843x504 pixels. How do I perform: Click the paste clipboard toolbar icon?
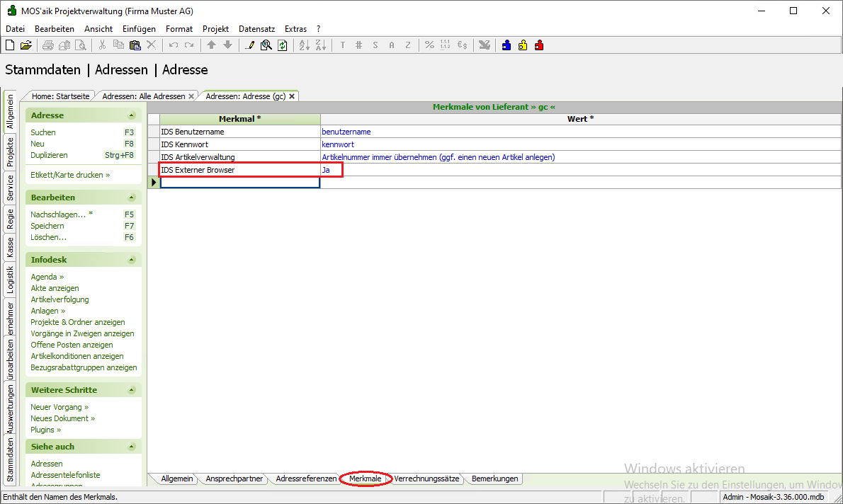135,45
